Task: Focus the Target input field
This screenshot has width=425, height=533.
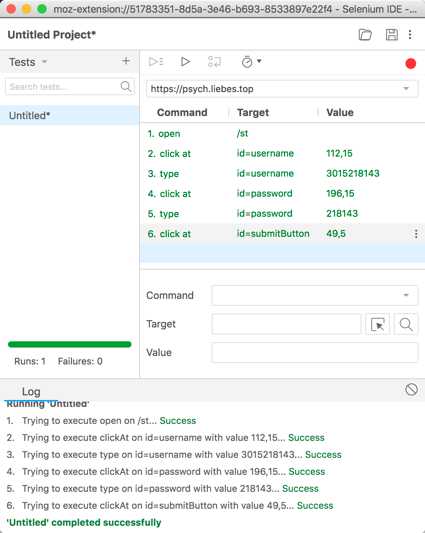Action: [286, 324]
